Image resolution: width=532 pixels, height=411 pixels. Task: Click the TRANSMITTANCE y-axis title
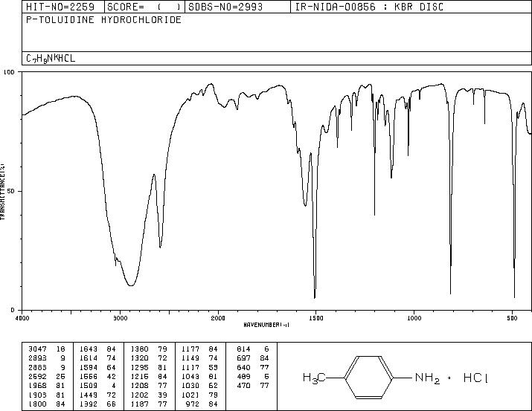(x=2, y=191)
